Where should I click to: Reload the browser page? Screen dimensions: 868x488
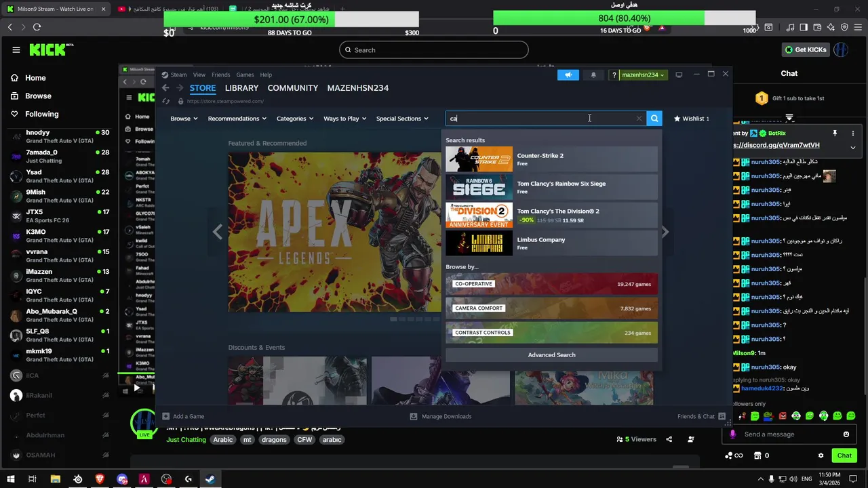pos(37,27)
